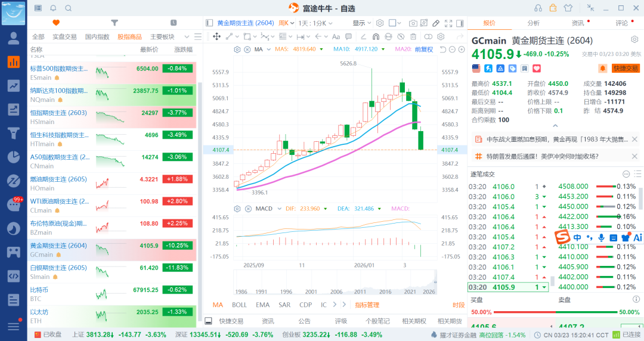The height and width of the screenshot is (341, 644).
Task: Switch to 分析 tab
Action: click(x=533, y=23)
